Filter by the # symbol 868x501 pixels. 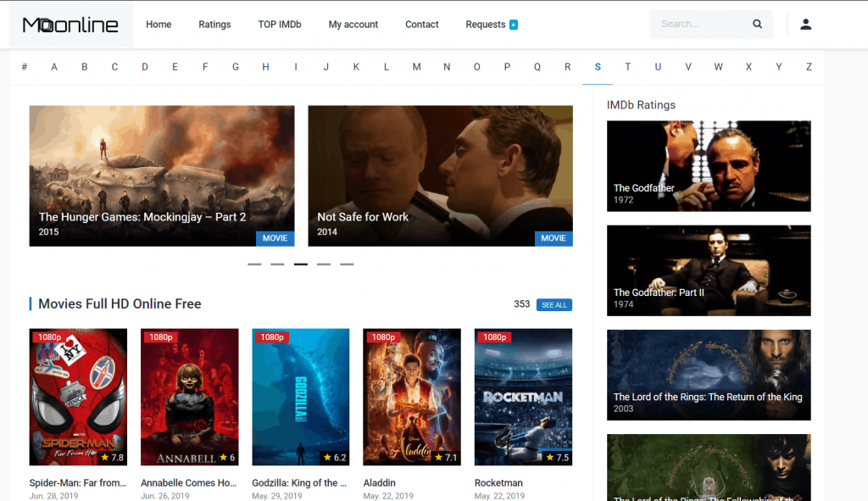25,67
